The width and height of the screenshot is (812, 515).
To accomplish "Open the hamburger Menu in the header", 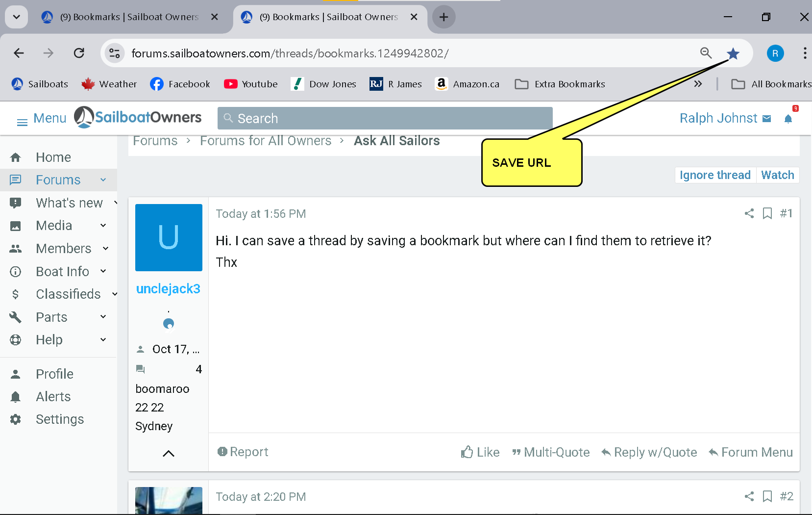I will (x=41, y=119).
